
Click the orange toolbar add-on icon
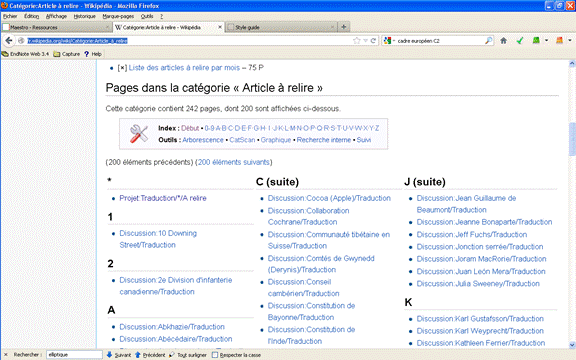click(x=559, y=40)
